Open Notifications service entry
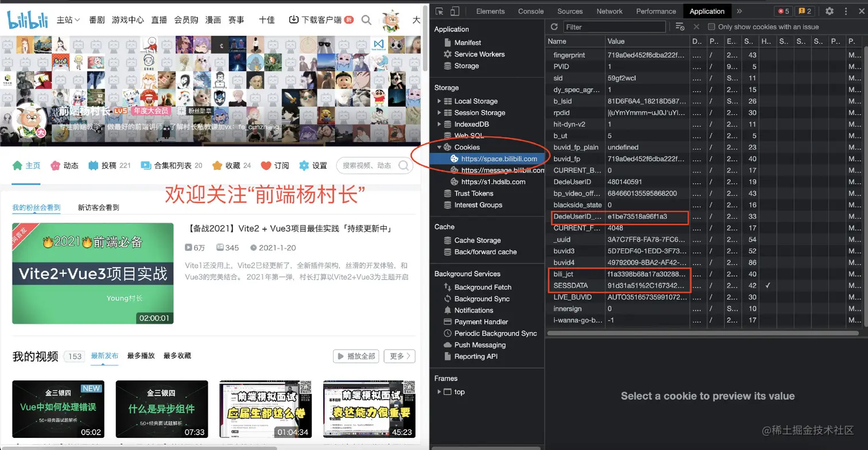The image size is (868, 450). (x=474, y=310)
